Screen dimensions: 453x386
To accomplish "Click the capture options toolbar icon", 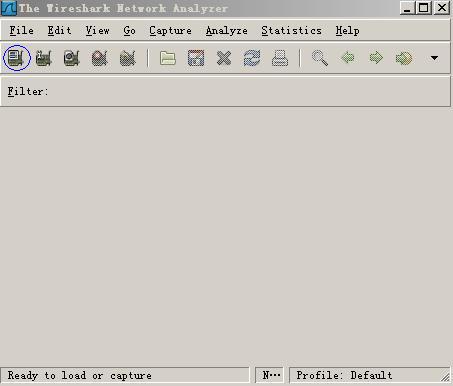I will pos(44,58).
